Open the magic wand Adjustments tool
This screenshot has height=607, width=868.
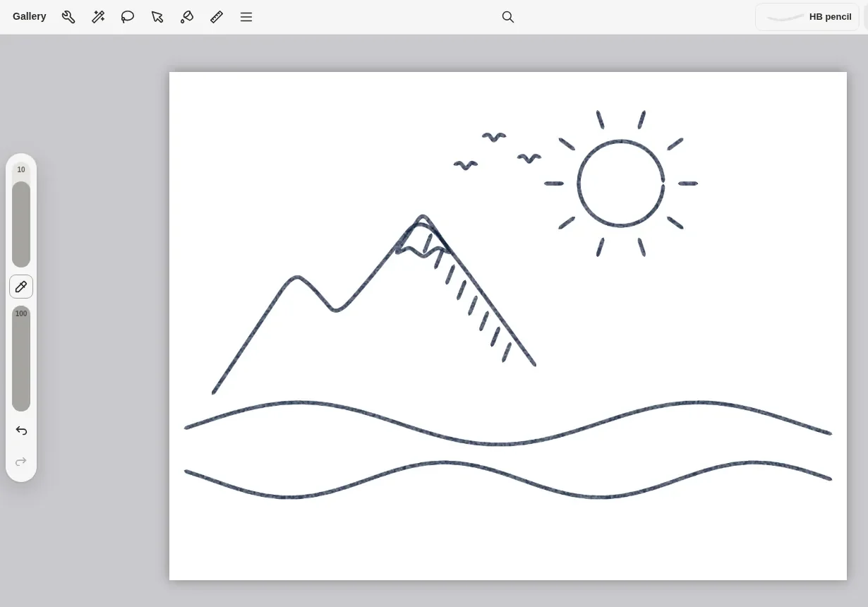(98, 17)
